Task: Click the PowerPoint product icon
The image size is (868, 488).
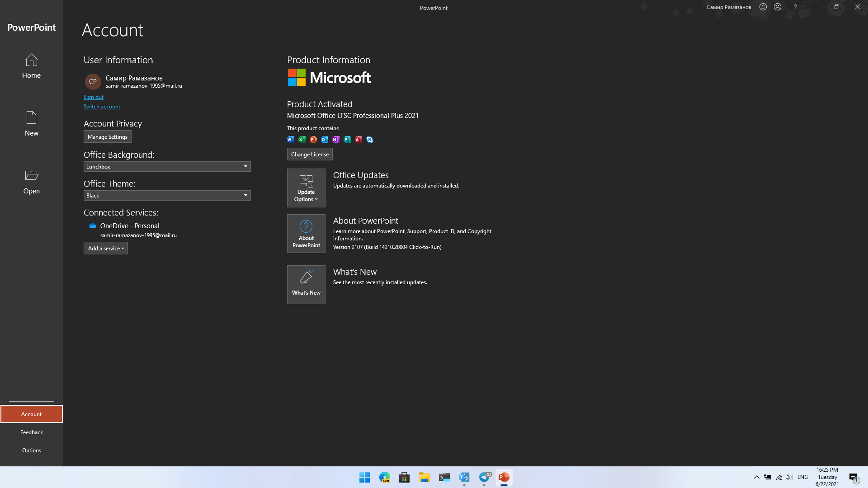Action: coord(313,140)
